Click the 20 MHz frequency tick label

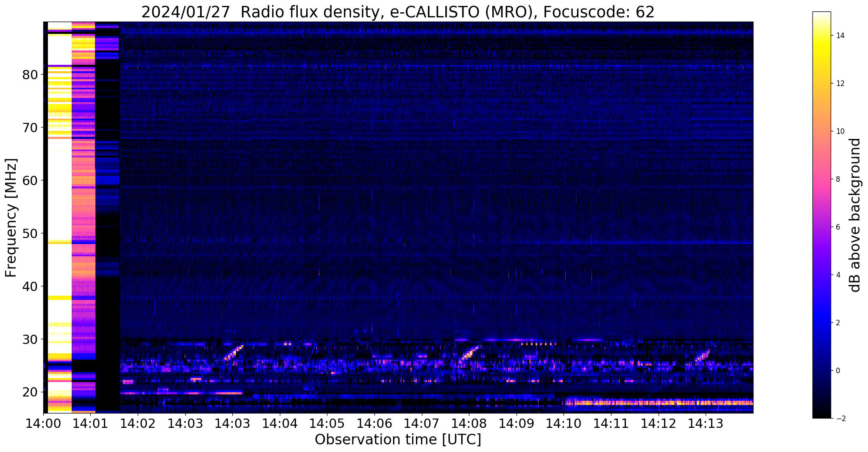coord(31,392)
